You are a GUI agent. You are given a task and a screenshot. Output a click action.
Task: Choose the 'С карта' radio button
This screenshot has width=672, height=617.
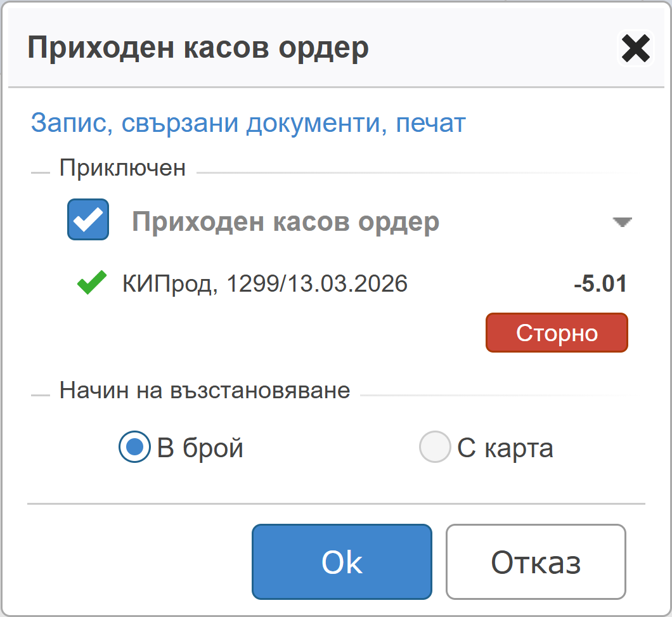(x=435, y=448)
